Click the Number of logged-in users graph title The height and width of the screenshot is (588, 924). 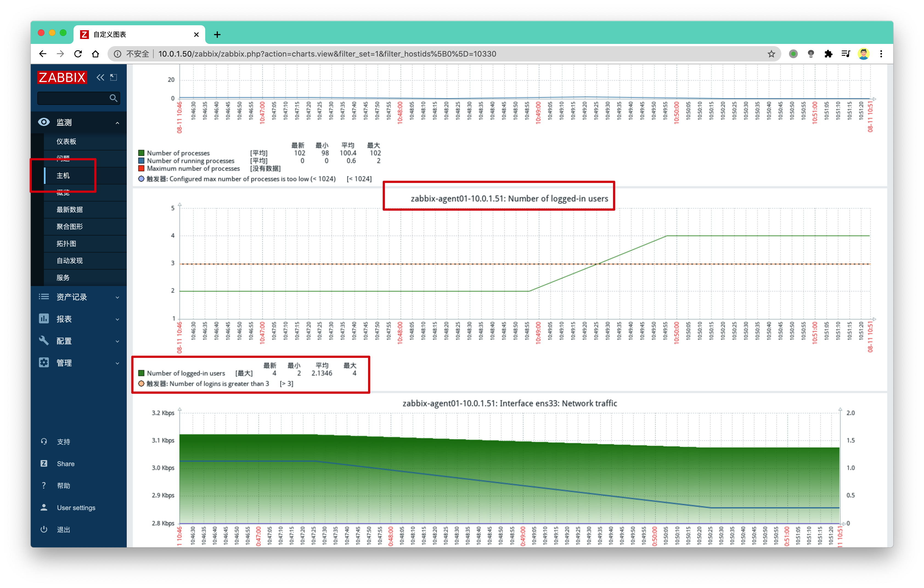(509, 198)
